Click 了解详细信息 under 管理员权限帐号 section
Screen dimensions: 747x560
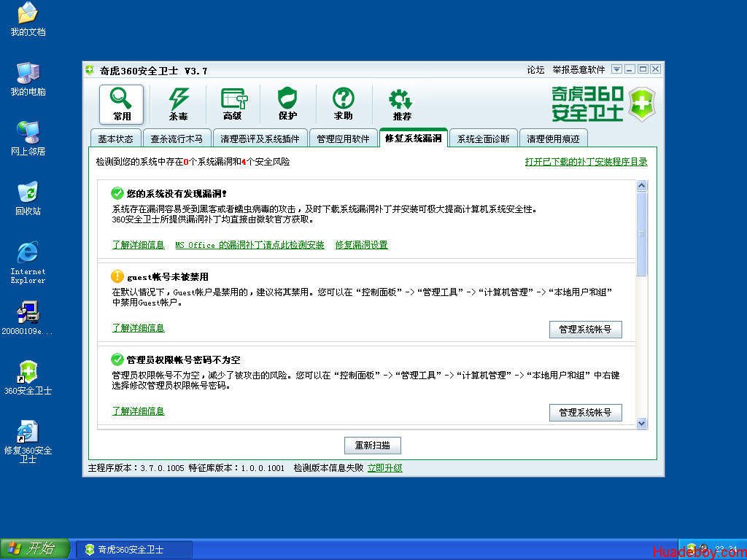[x=138, y=411]
